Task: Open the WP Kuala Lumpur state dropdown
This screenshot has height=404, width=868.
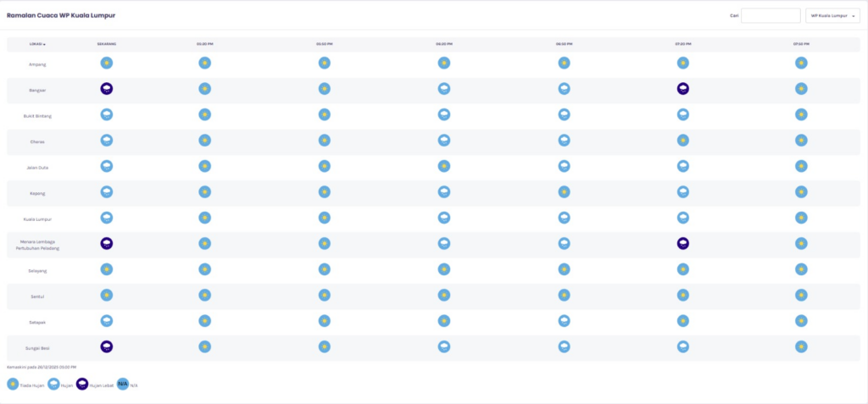Action: pos(832,16)
